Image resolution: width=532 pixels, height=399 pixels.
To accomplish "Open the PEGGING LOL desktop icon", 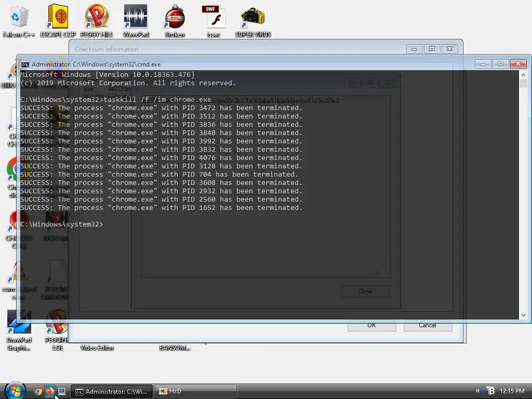I will pos(57,331).
